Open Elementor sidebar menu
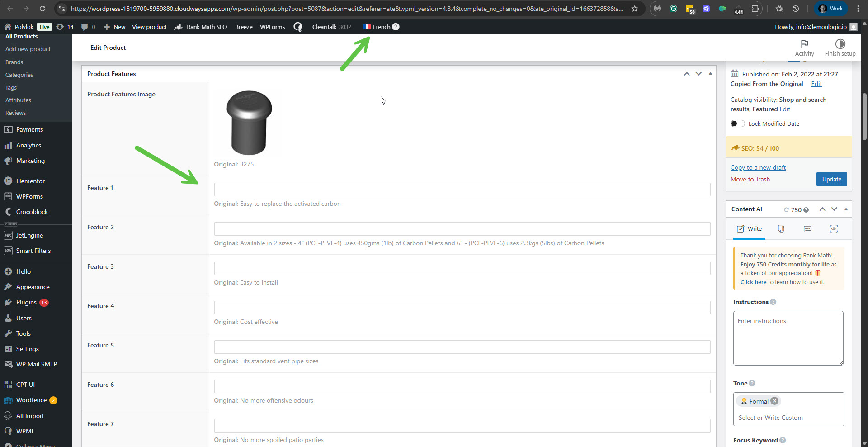This screenshot has height=447, width=868. pyautogui.click(x=30, y=181)
